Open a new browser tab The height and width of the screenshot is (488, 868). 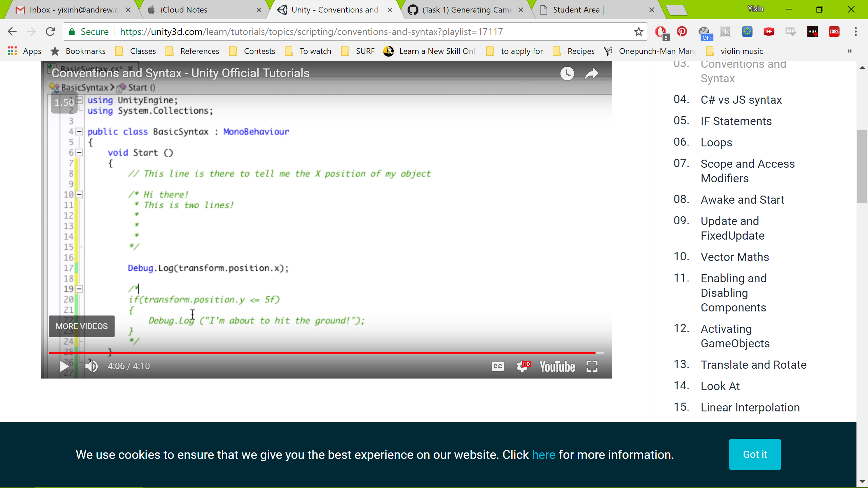677,11
